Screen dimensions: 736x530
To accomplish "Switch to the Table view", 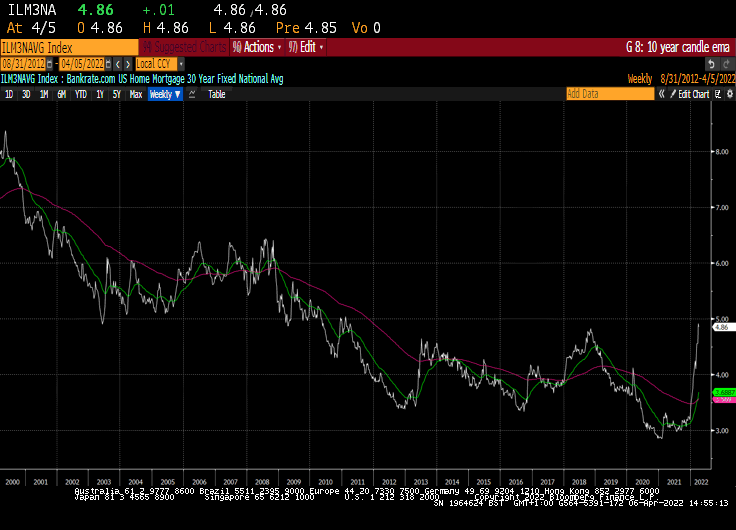I will [x=216, y=94].
